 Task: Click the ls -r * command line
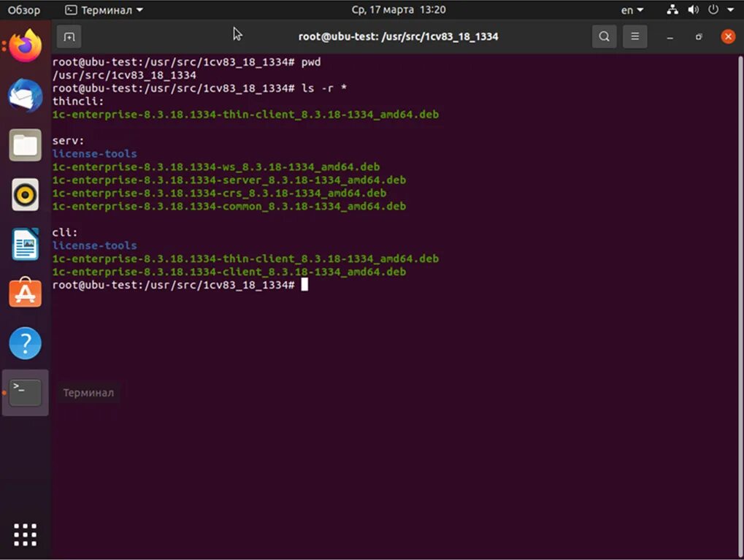[x=199, y=88]
